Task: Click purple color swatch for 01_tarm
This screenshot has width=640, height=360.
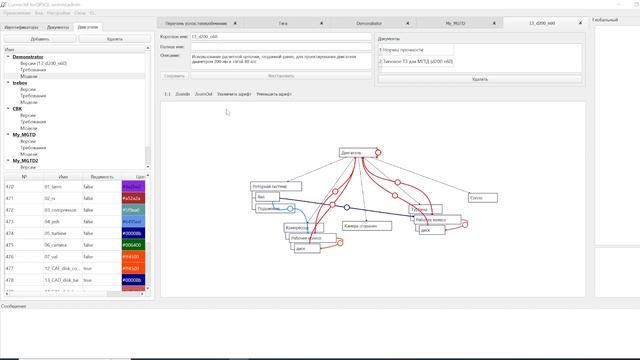Action: click(x=133, y=187)
